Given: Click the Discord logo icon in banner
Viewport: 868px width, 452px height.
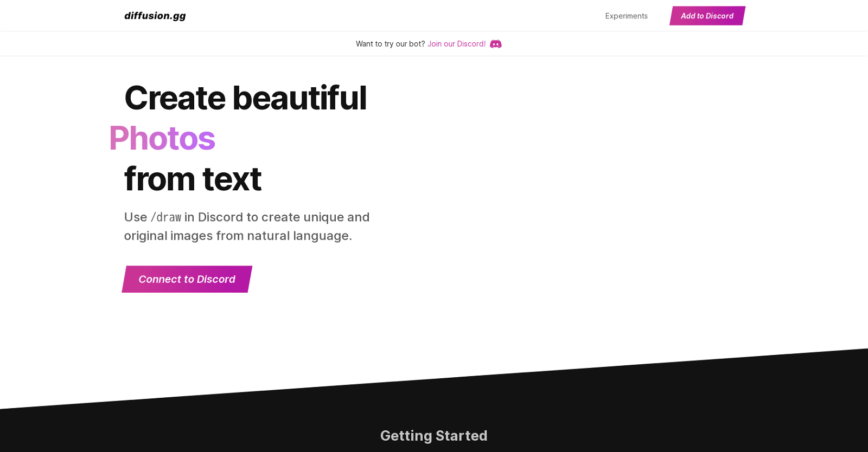Looking at the screenshot, I should (495, 44).
